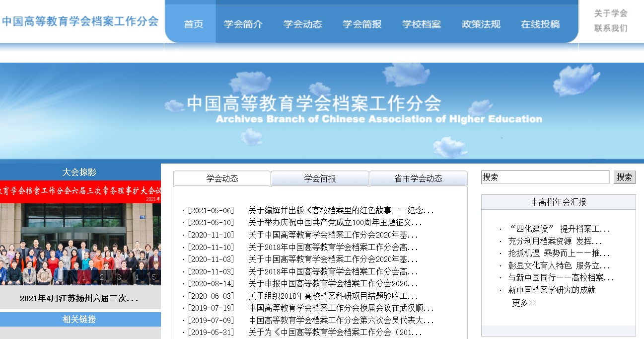
Task: Open the report 新中国档案学研究的成就
Action: coord(552,290)
